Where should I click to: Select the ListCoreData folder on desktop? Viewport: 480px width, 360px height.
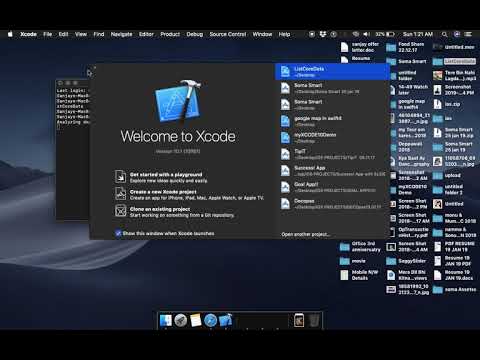click(454, 61)
